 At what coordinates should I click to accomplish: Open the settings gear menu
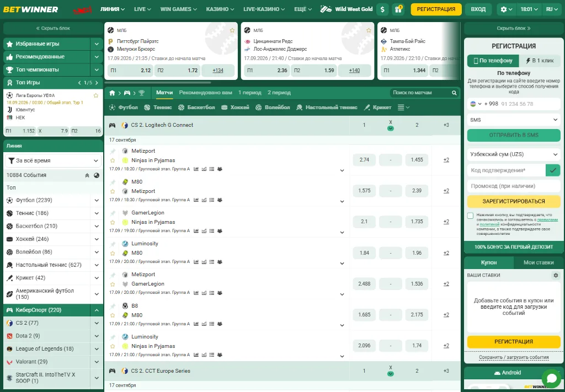coord(507,9)
